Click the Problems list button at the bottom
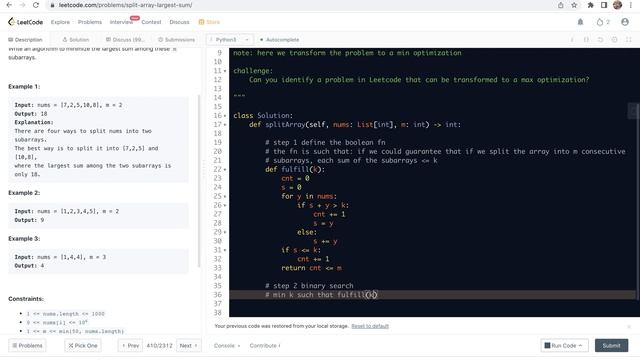The image size is (640, 360). click(x=27, y=346)
